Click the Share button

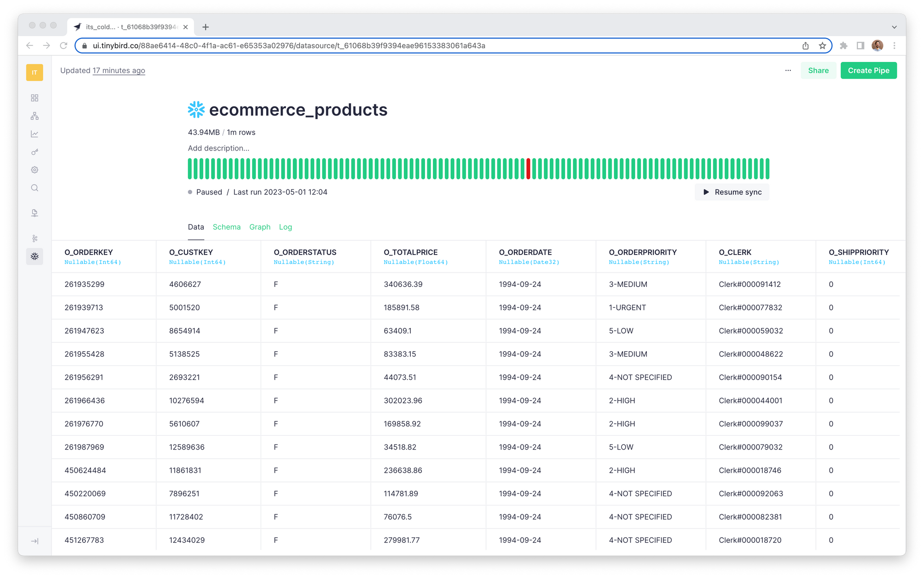pos(818,71)
